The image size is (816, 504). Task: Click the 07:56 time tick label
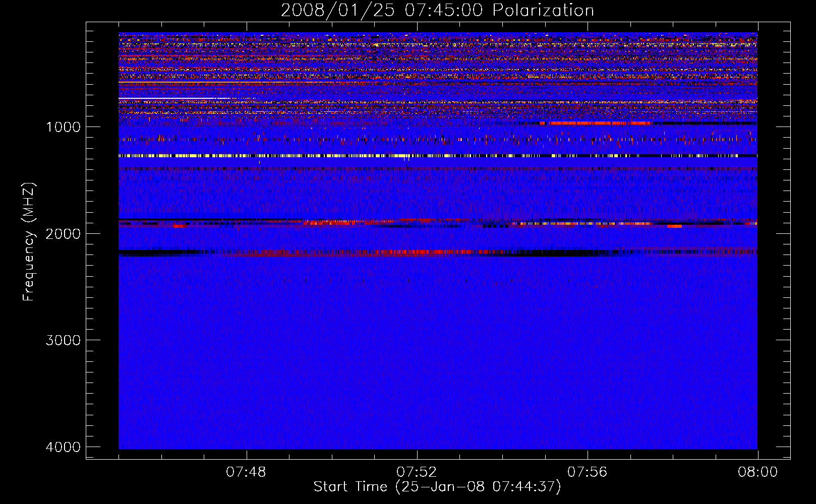(x=588, y=472)
